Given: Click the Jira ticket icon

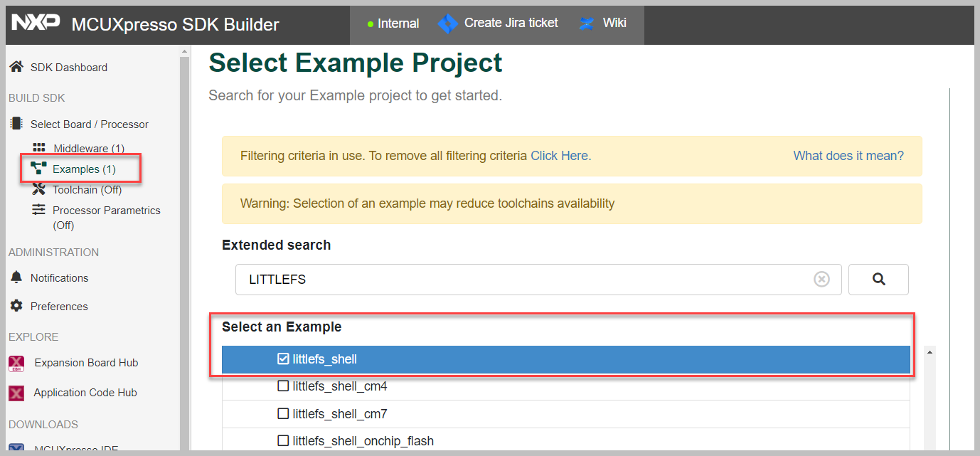Looking at the screenshot, I should [x=447, y=23].
